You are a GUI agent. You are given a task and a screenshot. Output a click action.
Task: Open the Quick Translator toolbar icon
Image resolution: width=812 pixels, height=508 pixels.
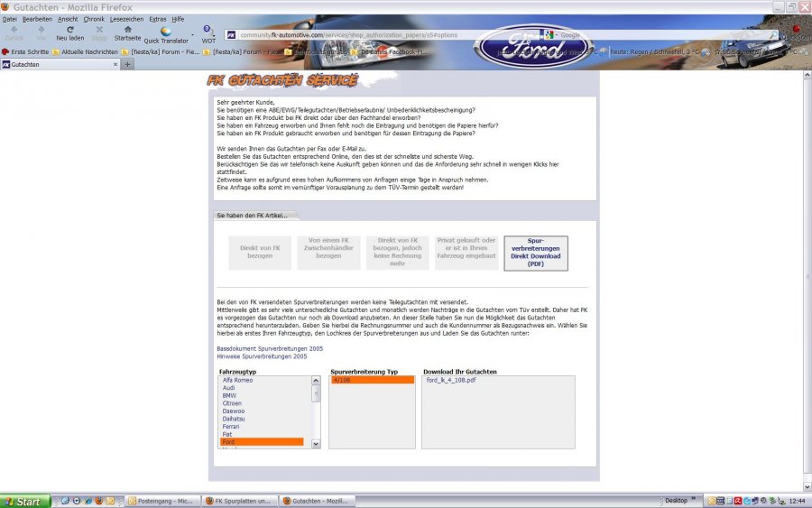[x=166, y=31]
